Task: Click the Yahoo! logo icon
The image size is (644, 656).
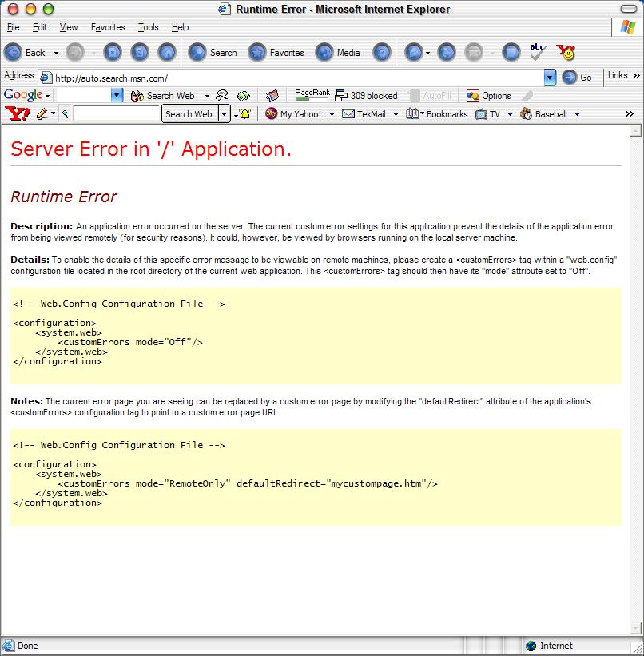Action: point(18,113)
